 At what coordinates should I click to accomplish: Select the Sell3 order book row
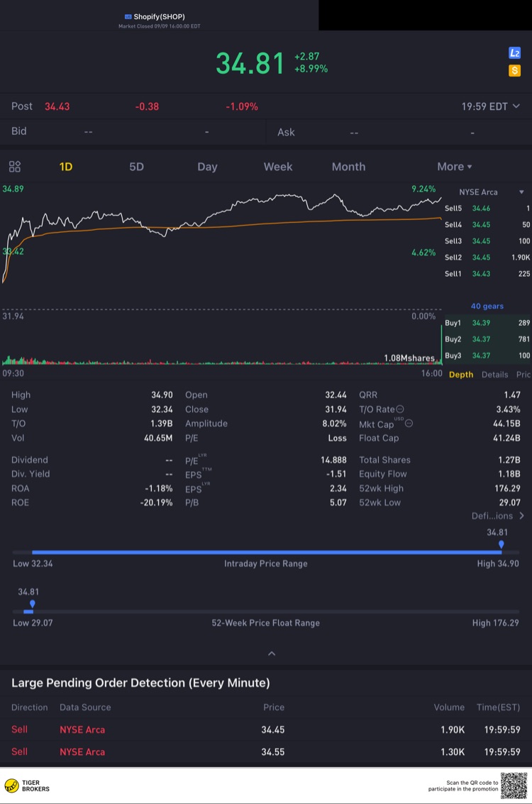(x=487, y=241)
